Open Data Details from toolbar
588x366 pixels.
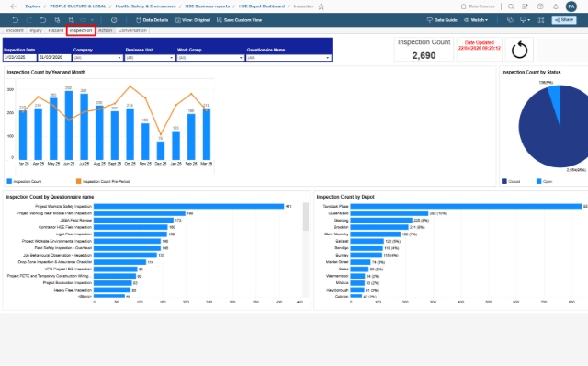152,20
